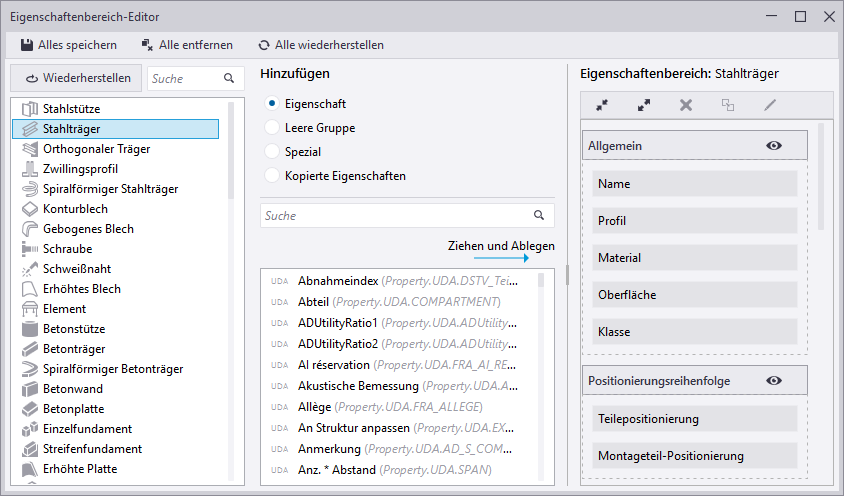This screenshot has width=844, height=496.
Task: Choose the Leere Gruppe radio option
Action: click(272, 128)
